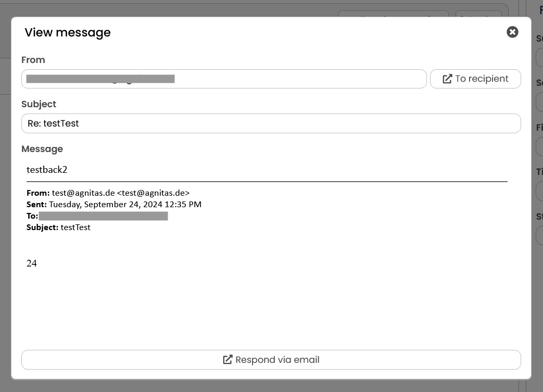Click the From field label
543x392 pixels.
[33, 60]
